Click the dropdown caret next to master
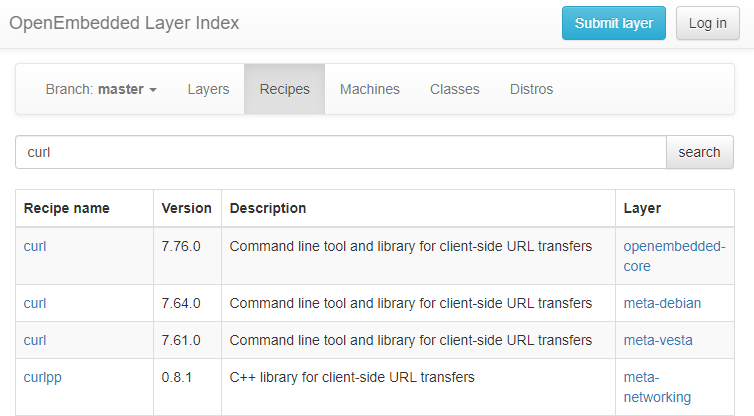754x416 pixels. click(x=153, y=90)
